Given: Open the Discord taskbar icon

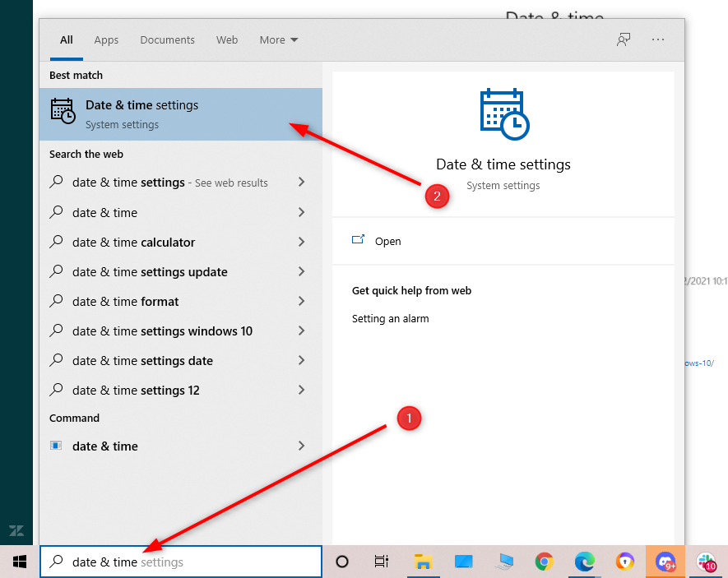Looking at the screenshot, I should click(x=665, y=562).
